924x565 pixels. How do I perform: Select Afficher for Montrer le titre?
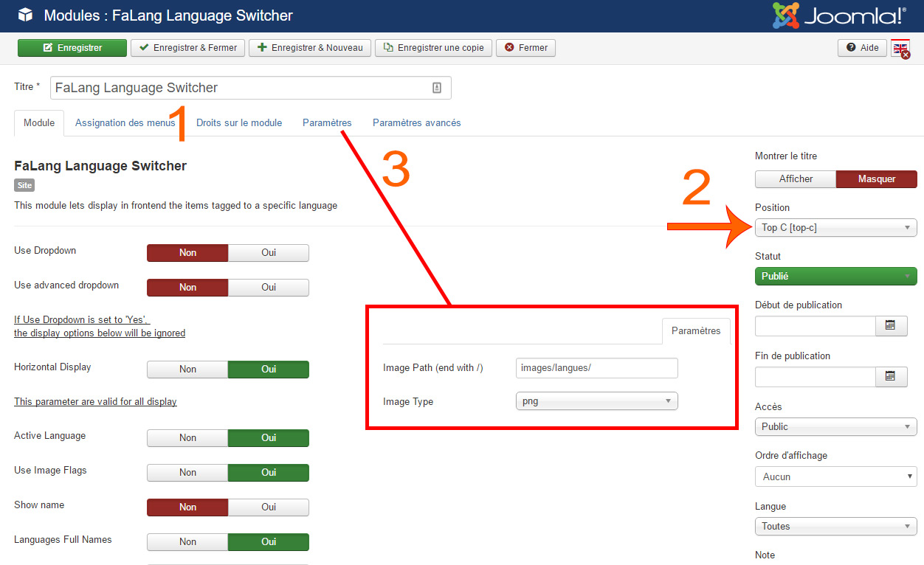pos(796,179)
